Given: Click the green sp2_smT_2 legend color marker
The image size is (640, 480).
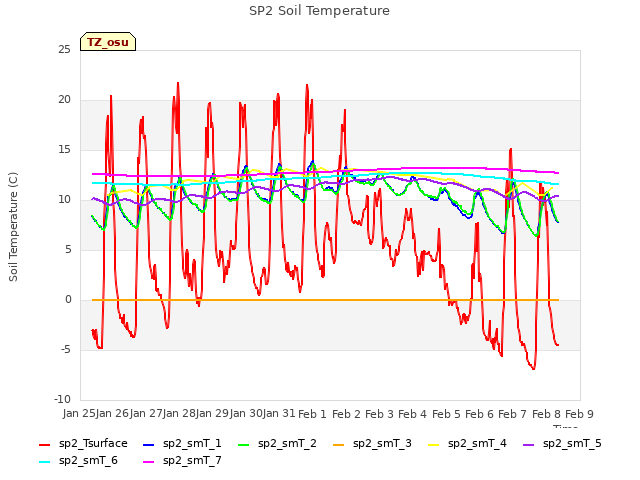Looking at the screenshot, I should (244, 444).
